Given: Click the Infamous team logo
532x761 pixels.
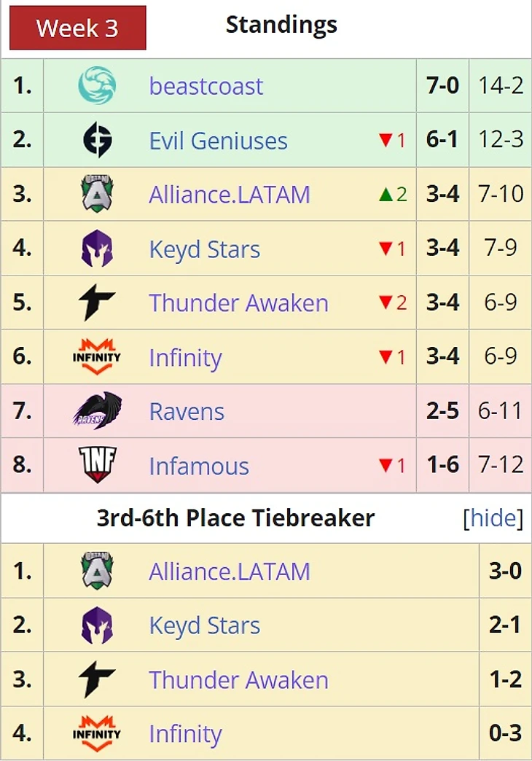Looking at the screenshot, I should coord(97,465).
